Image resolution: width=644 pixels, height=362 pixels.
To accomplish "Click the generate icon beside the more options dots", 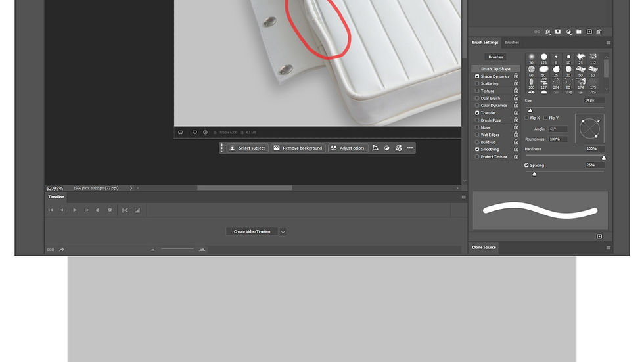I will tap(398, 148).
